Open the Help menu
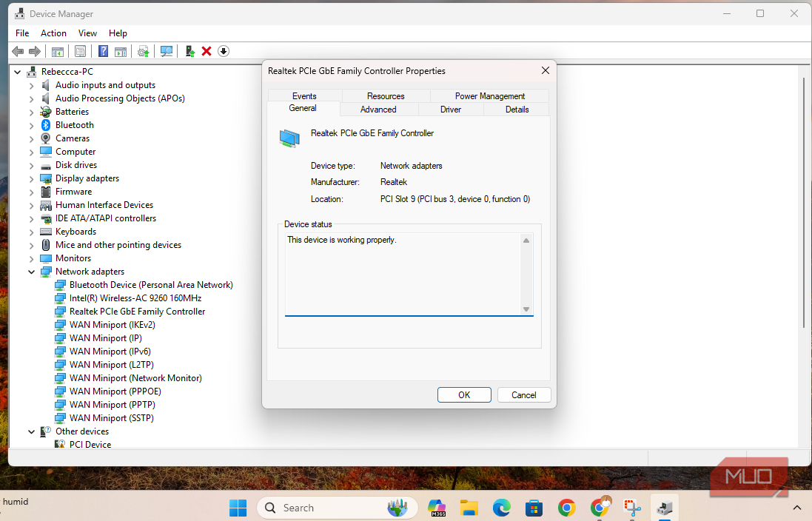 point(118,33)
